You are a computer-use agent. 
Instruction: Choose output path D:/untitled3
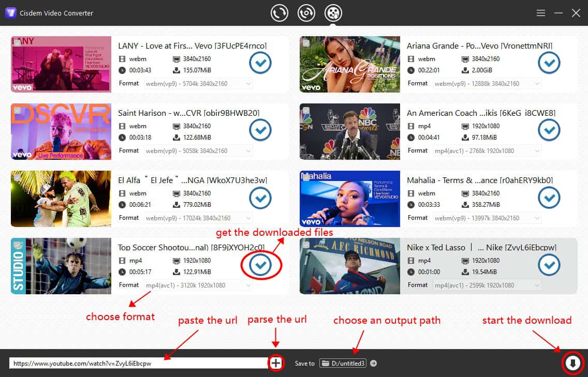343,363
